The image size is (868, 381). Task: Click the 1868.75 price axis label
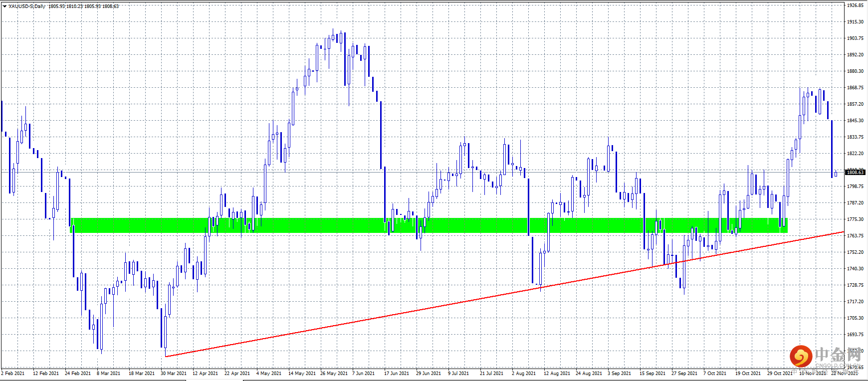point(855,88)
